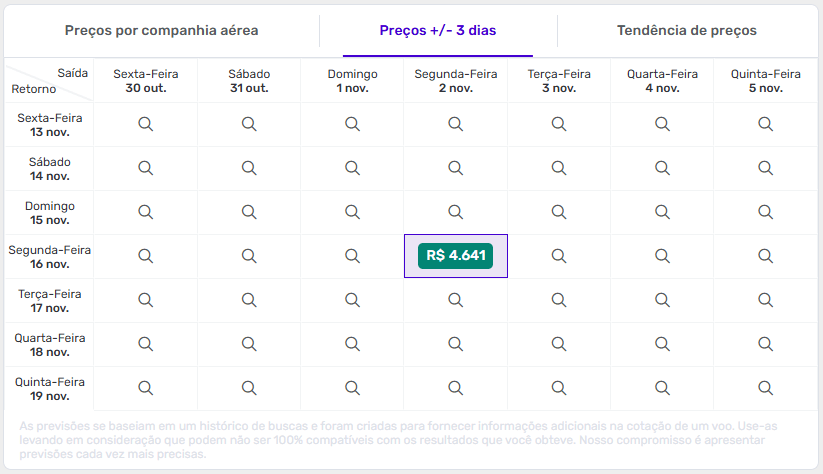The image size is (823, 474).
Task: Search price for 4 nov. departure, 17 nov. return
Action: (x=662, y=300)
